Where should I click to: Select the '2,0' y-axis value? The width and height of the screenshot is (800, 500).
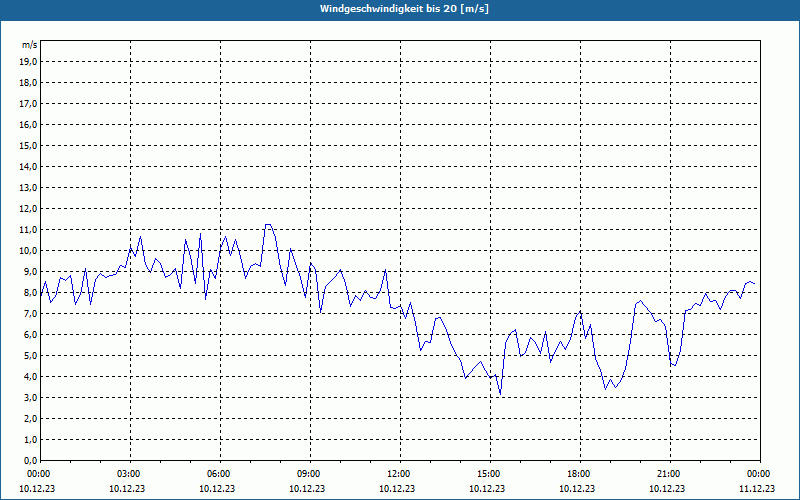(30, 419)
